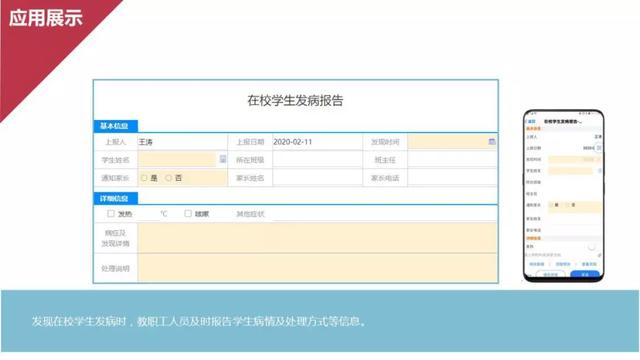Click the 病症及发现详情 text area

point(317,238)
